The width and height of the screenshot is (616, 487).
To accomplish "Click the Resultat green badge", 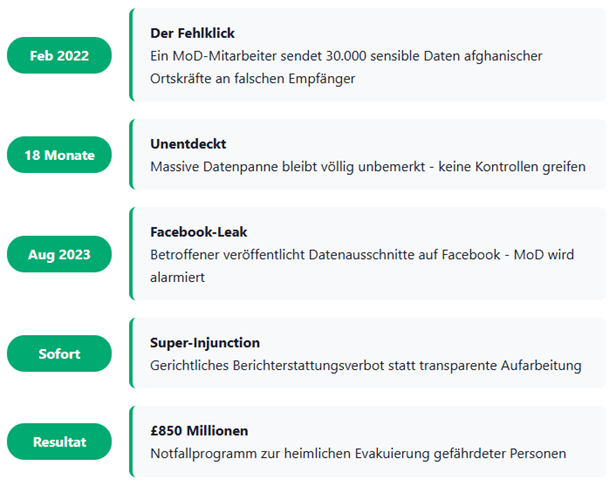I will 59,441.
